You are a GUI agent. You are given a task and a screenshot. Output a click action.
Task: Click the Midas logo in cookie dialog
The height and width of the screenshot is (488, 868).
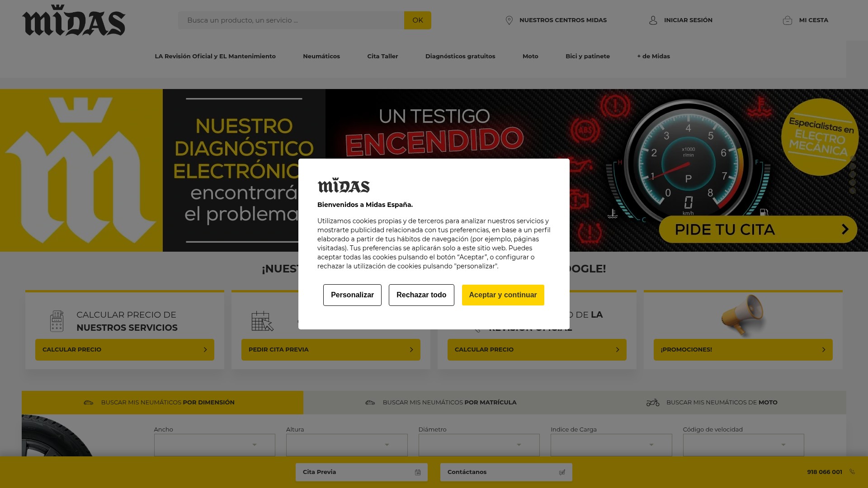(x=344, y=185)
